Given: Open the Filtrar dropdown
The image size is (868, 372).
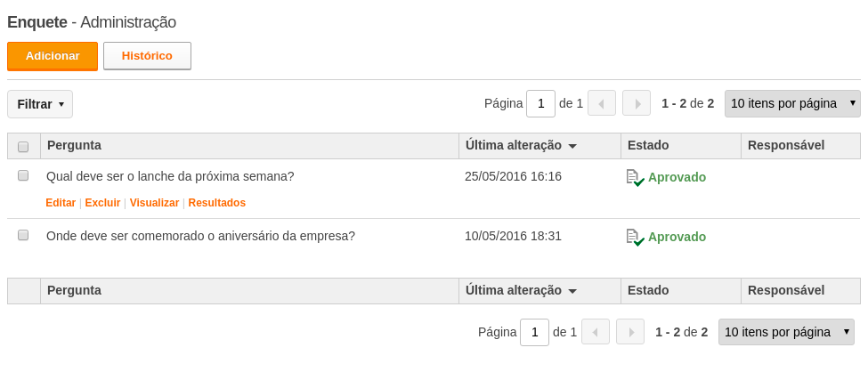Looking at the screenshot, I should (40, 104).
